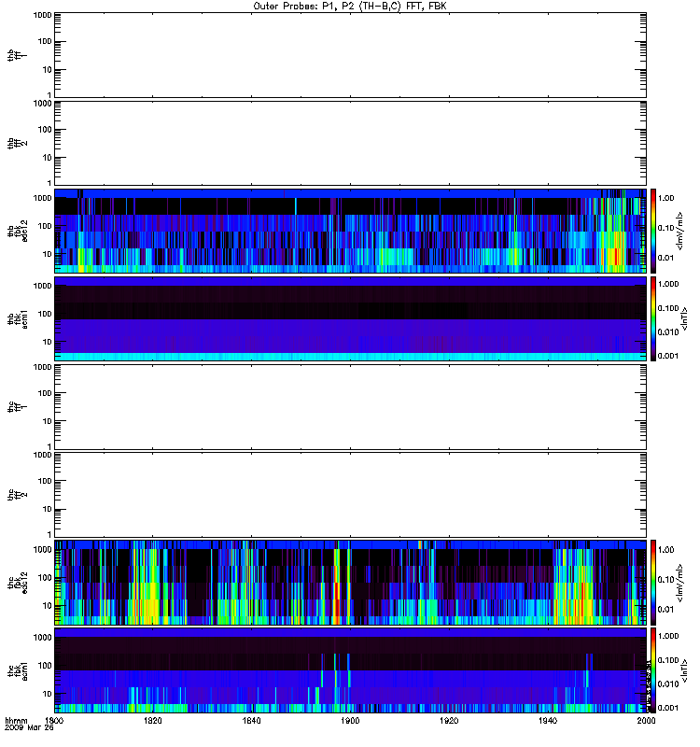
Task: Click the empty thc fff 1 plot panel
Action: (350, 407)
